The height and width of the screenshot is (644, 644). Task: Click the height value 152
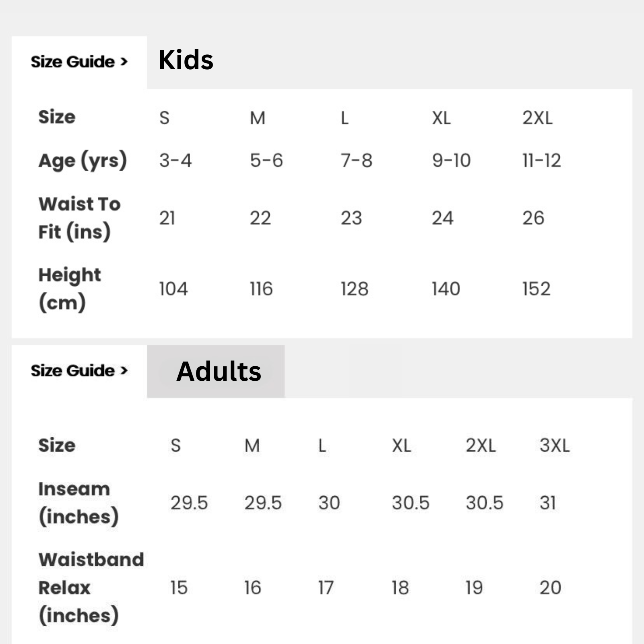[536, 289]
